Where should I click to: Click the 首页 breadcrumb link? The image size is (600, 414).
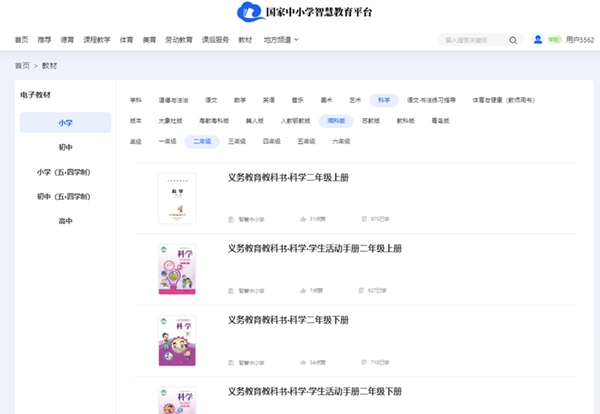coord(22,66)
